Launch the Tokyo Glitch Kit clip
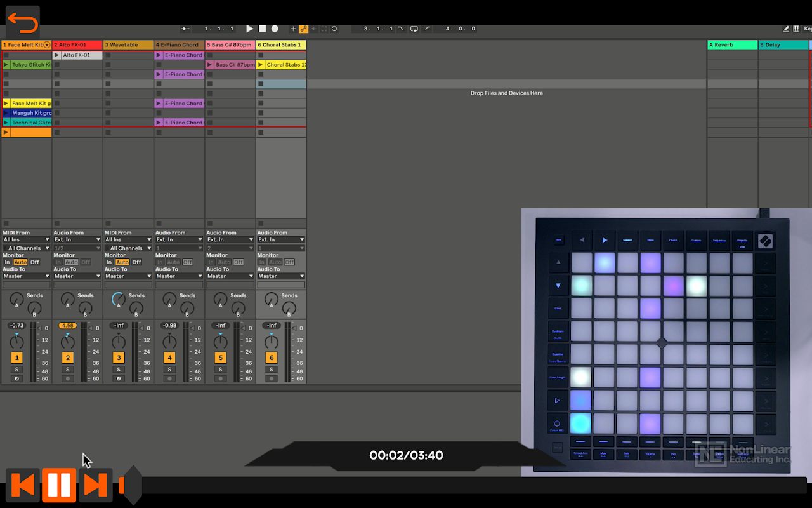812x508 pixels. pos(30,65)
